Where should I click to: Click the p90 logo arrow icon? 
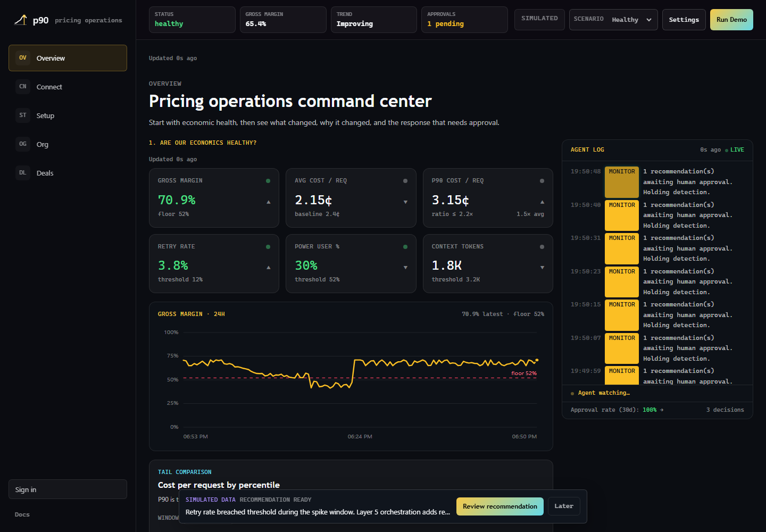tap(20, 20)
